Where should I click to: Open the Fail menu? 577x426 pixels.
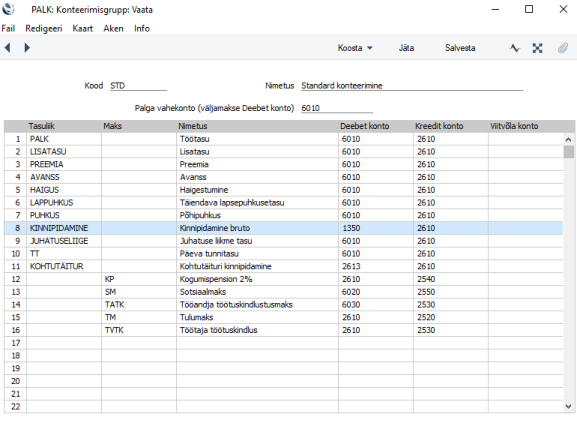[8, 28]
